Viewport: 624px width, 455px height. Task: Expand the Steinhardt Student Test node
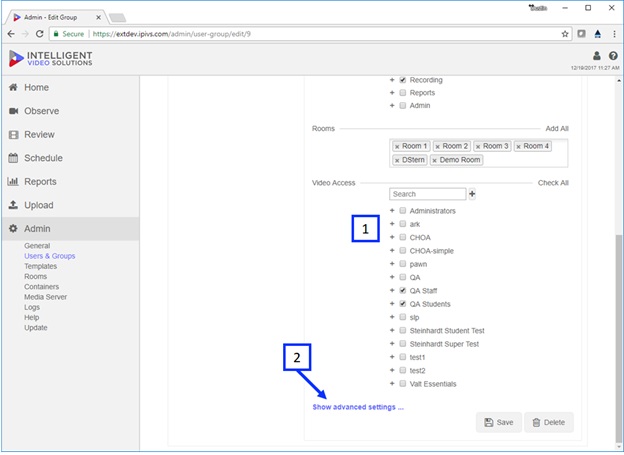click(392, 330)
